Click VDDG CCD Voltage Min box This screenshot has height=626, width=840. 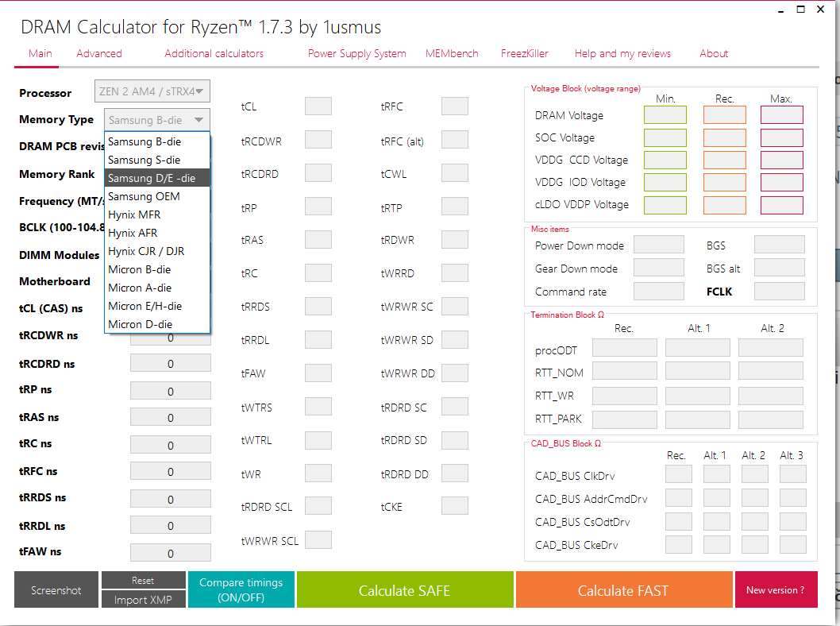tap(665, 160)
